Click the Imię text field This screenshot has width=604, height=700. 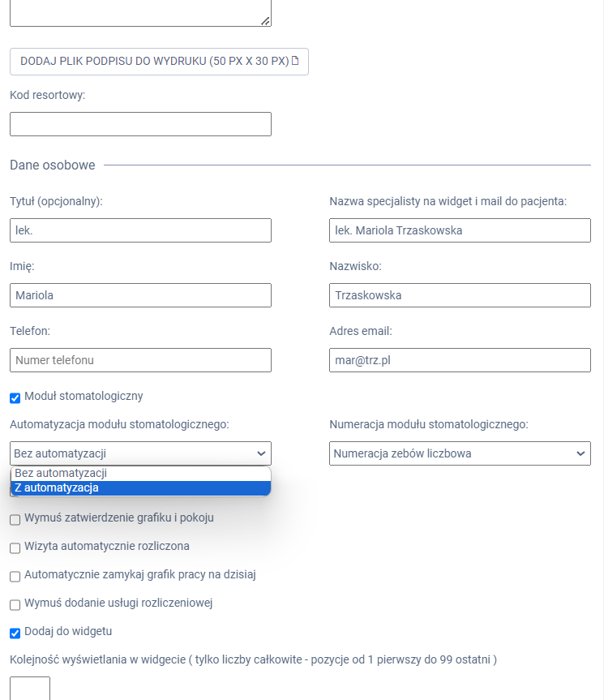point(140,295)
